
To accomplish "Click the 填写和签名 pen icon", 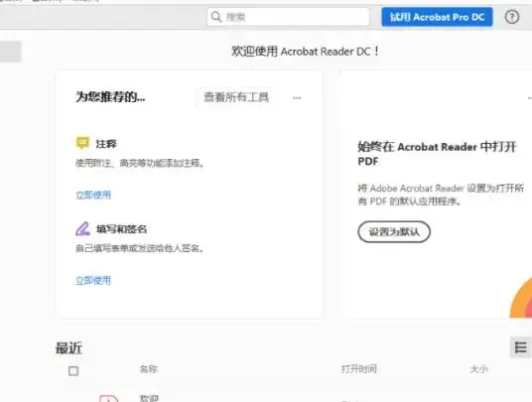I will tap(82, 229).
